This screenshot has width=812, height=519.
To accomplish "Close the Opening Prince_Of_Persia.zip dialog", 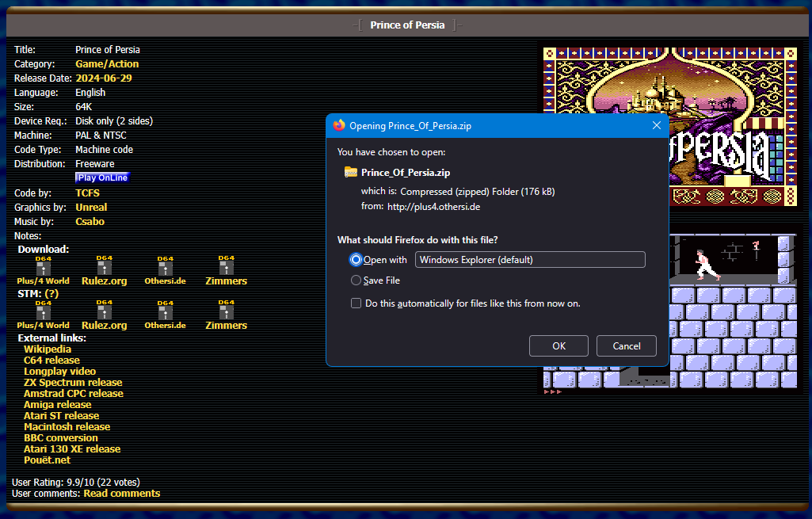I will click(x=657, y=125).
